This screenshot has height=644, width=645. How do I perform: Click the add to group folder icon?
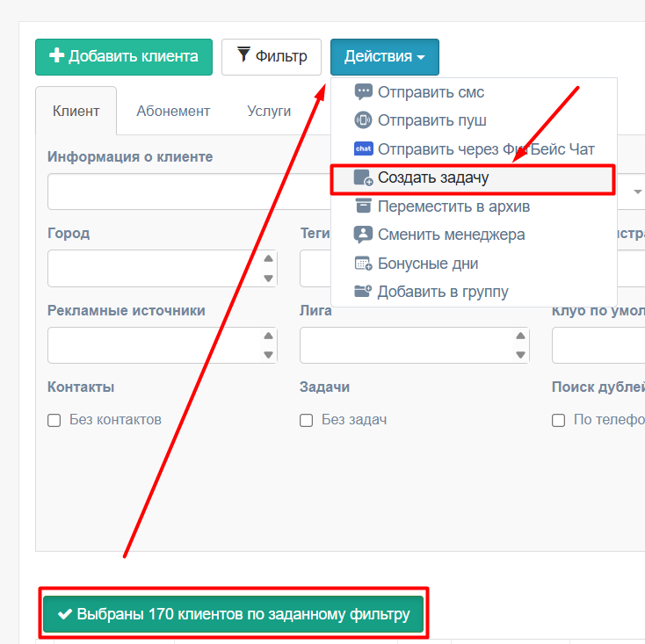point(363,291)
